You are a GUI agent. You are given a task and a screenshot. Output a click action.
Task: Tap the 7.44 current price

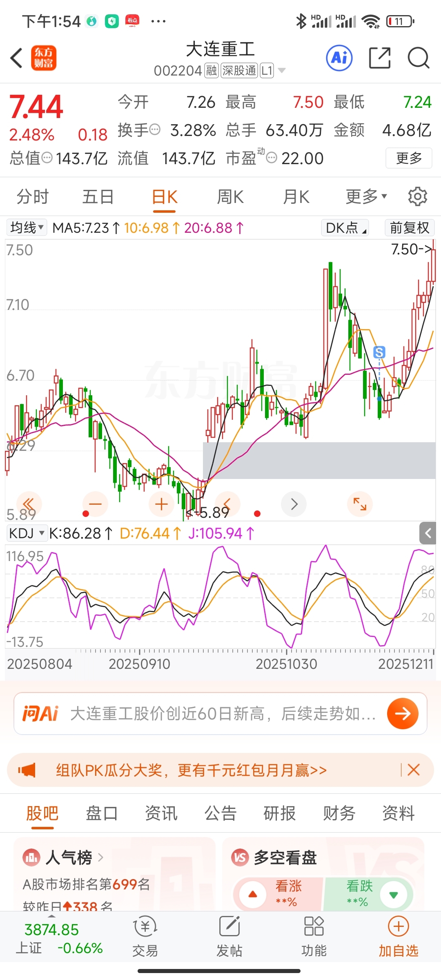click(x=36, y=107)
